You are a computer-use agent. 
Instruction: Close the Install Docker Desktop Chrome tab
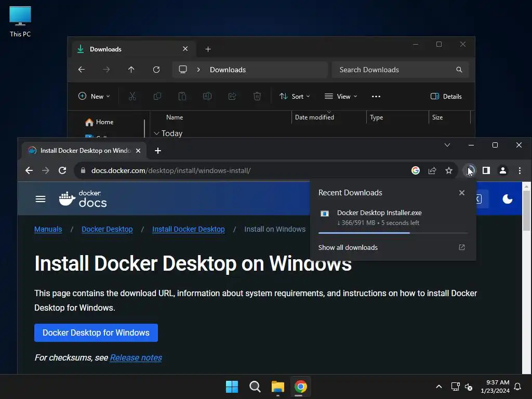[x=138, y=151]
